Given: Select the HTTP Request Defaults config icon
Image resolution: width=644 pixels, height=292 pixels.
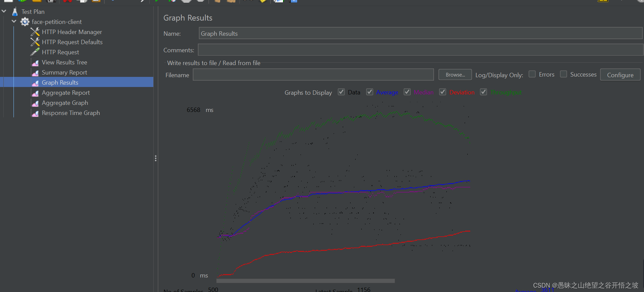Looking at the screenshot, I should (35, 42).
